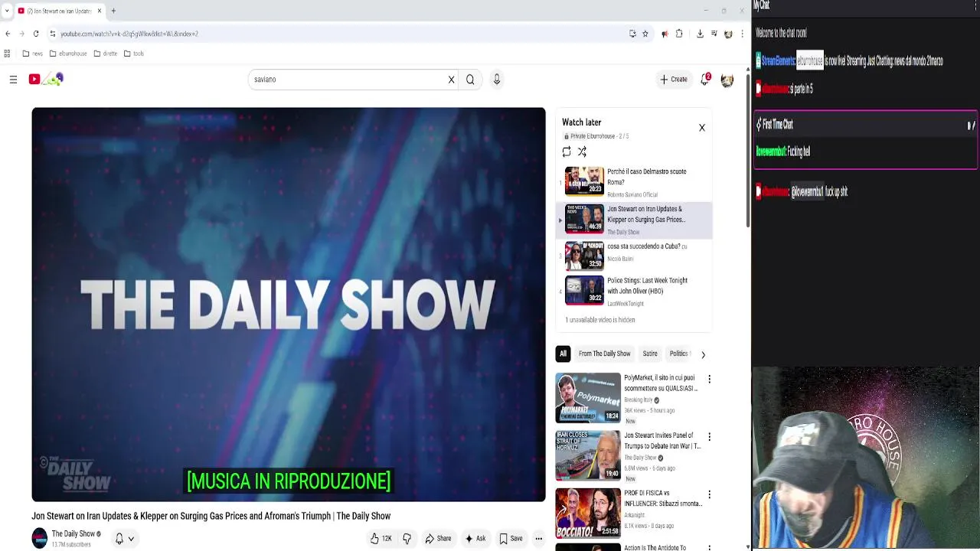Ask about this video

click(475, 539)
